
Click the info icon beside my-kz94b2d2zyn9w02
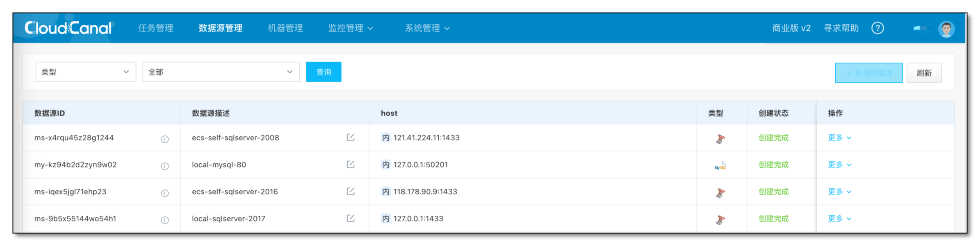[x=164, y=166]
